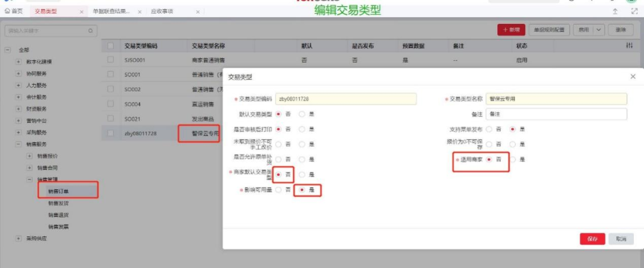Close the 交易类型 dialog with the X
Screen dimensions: 644x268
[633, 76]
